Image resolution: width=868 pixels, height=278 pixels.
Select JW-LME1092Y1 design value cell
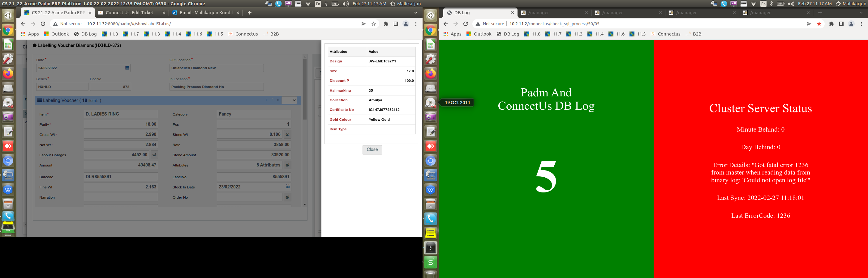[x=391, y=61]
